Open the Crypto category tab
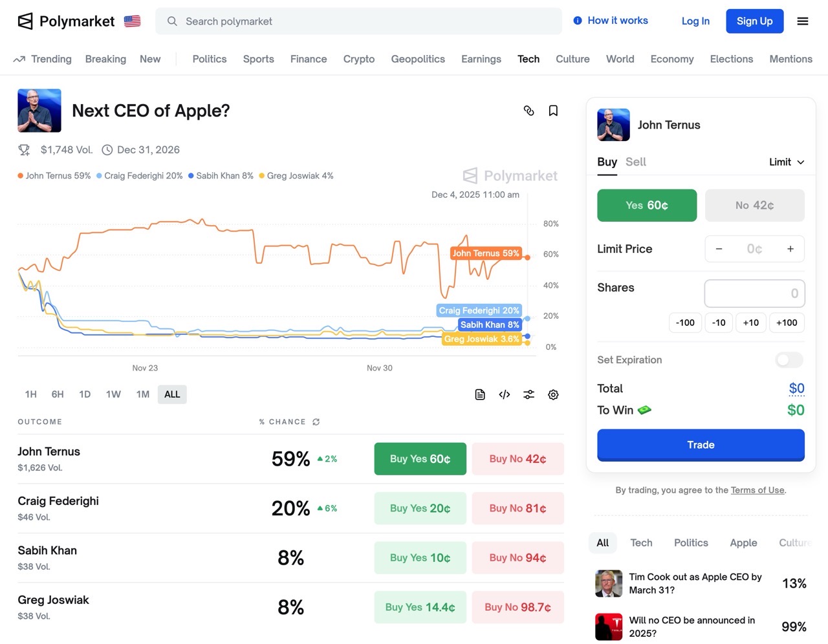The image size is (828, 644). (359, 59)
